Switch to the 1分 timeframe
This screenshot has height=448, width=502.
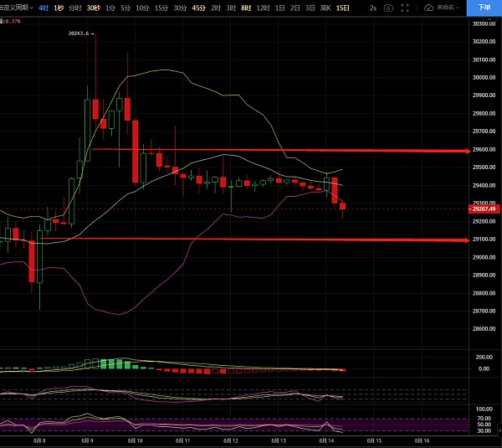tap(110, 8)
